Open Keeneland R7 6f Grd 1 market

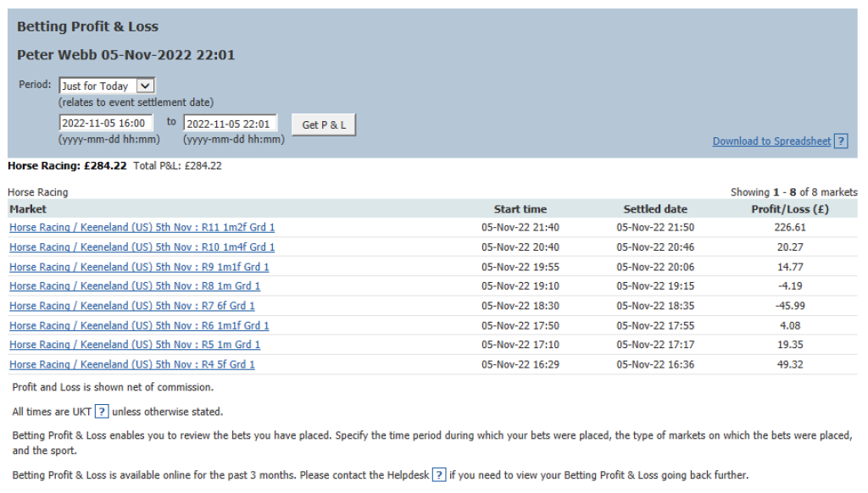pos(131,306)
